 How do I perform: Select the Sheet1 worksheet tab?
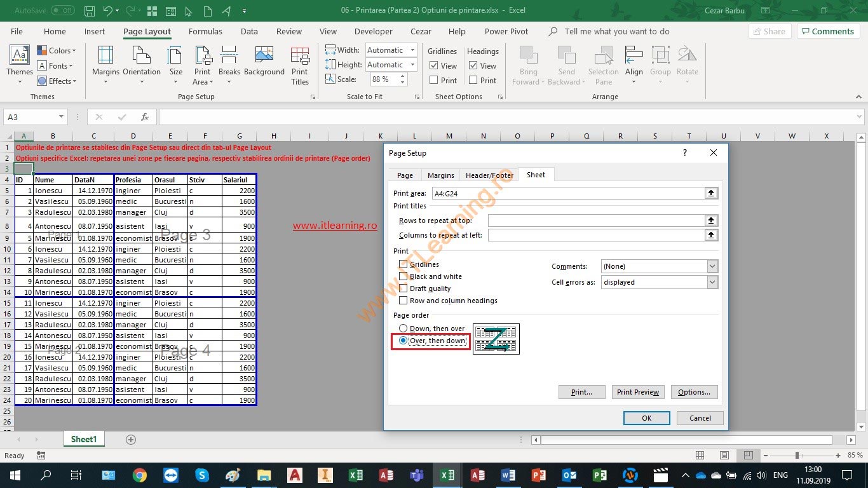click(84, 439)
